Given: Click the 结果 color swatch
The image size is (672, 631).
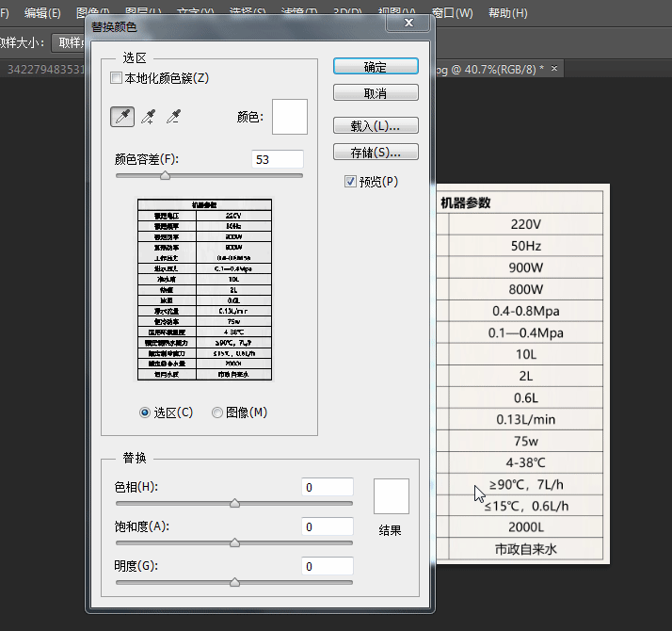Looking at the screenshot, I should (x=392, y=496).
